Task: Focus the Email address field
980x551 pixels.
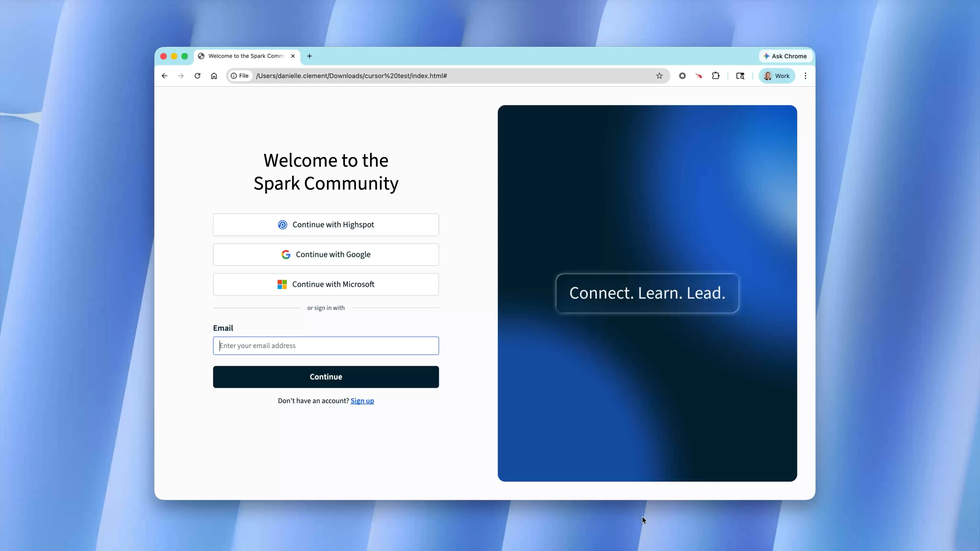Action: coord(326,345)
